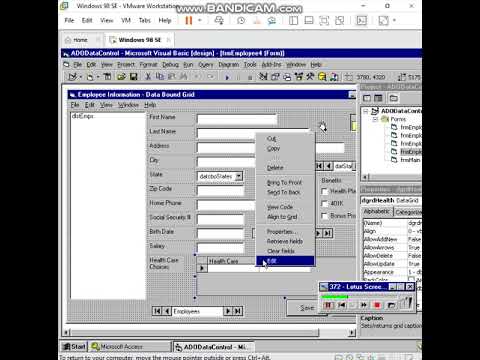Click the Employees data control first-record arrow
Viewport: 480px width, 360px height.
point(157,311)
